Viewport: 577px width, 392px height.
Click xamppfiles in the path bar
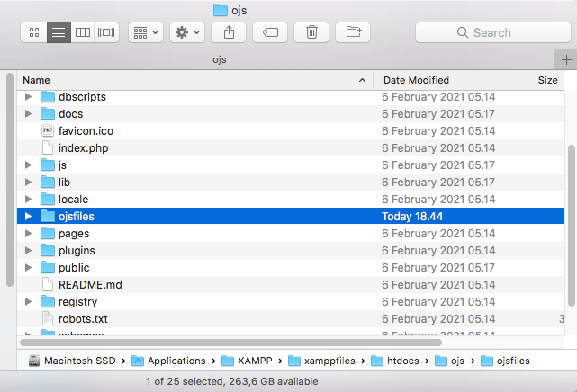[x=321, y=361]
